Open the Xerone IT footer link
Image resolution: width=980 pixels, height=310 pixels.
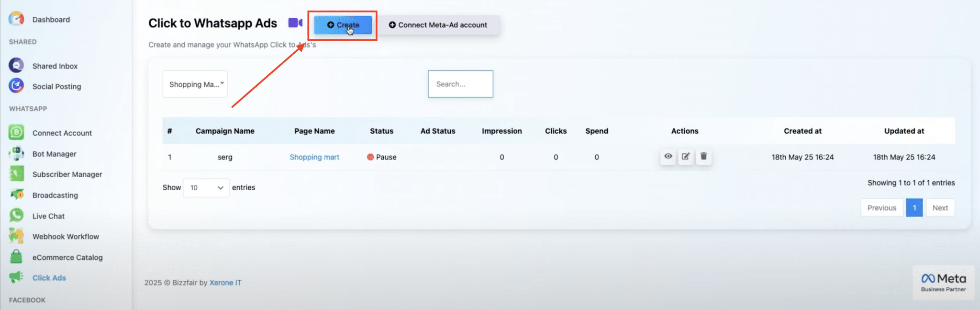point(225,283)
